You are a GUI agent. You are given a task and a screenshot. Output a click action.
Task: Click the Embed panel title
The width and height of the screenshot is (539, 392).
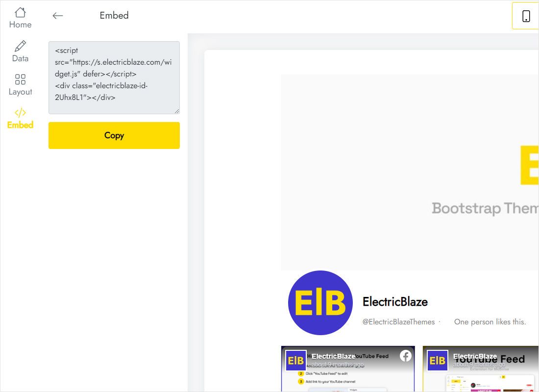click(x=114, y=16)
